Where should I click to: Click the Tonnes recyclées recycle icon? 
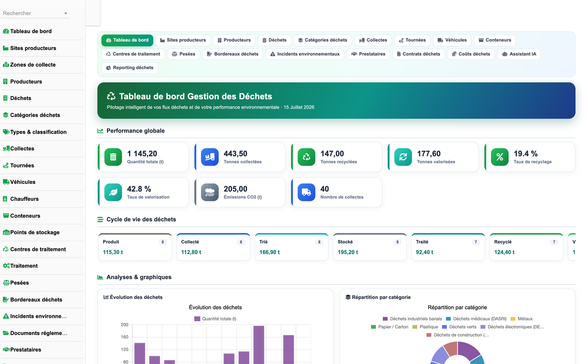306,157
